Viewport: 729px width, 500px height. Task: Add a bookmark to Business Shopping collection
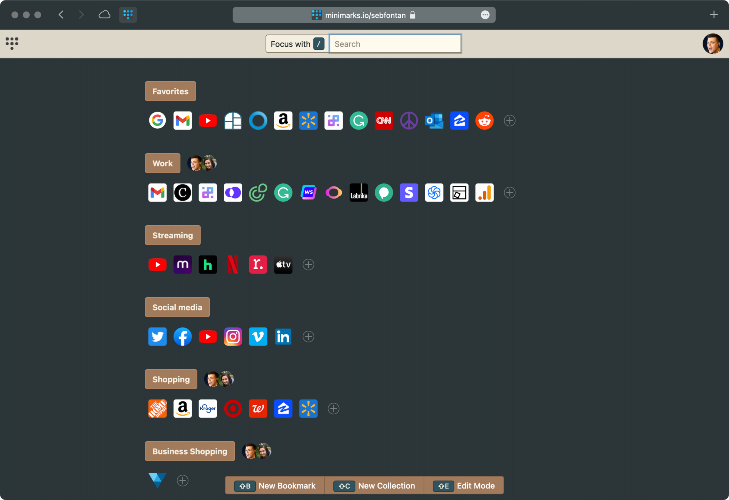point(183,480)
